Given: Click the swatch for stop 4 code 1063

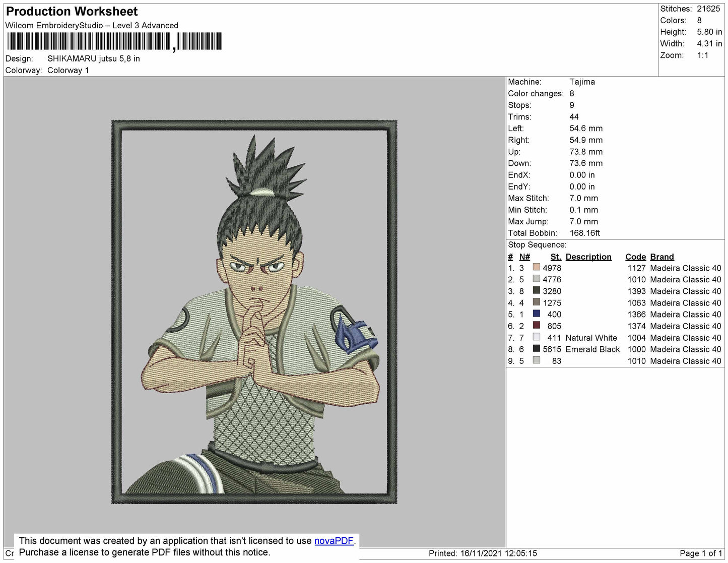Looking at the screenshot, I should click(537, 302).
